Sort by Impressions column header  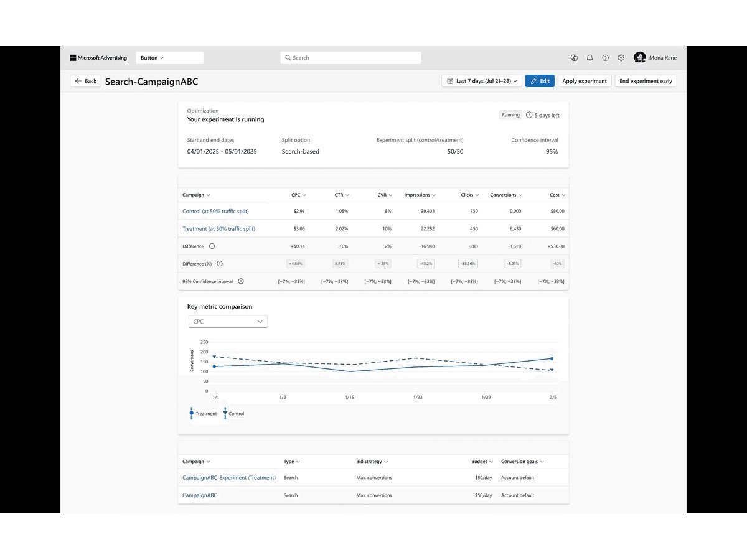click(x=420, y=195)
